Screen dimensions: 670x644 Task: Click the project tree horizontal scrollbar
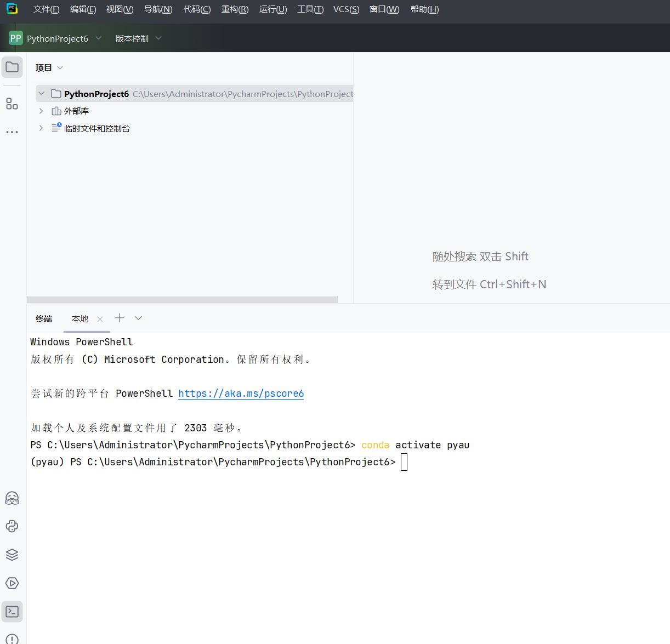(x=182, y=300)
